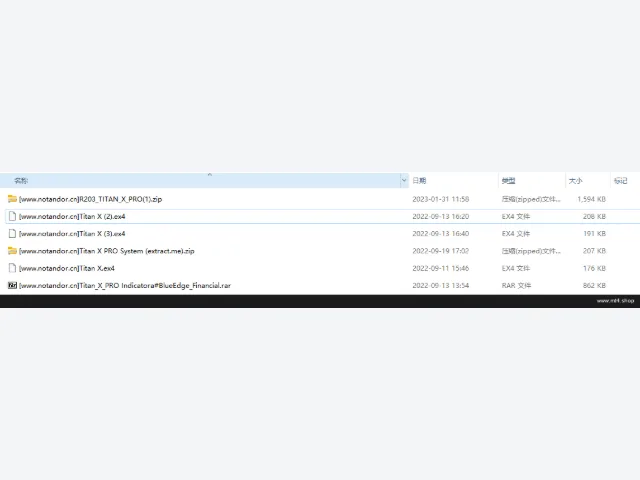Click the RAR 文件 type cell
This screenshot has width=640, height=480.
pyautogui.click(x=516, y=285)
